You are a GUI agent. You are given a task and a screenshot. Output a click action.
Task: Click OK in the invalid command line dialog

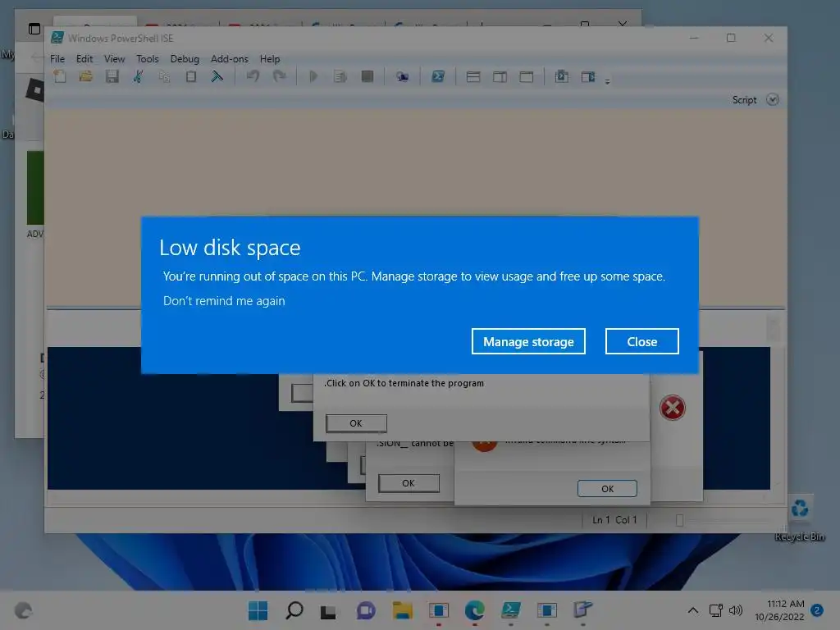[x=608, y=489]
